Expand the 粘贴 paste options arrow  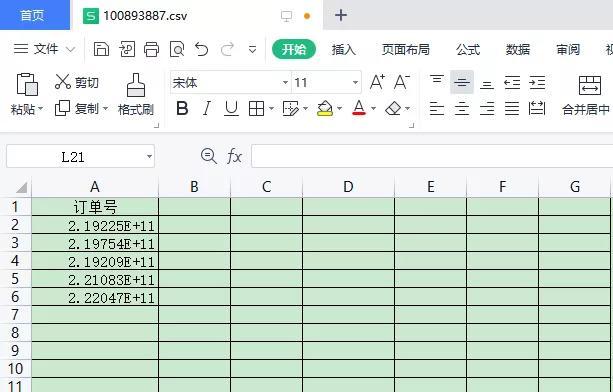point(41,108)
